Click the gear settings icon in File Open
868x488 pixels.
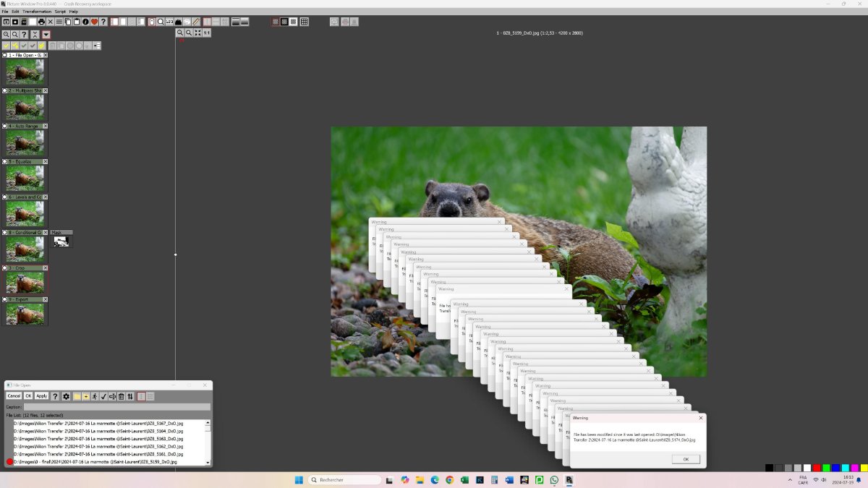point(66,396)
